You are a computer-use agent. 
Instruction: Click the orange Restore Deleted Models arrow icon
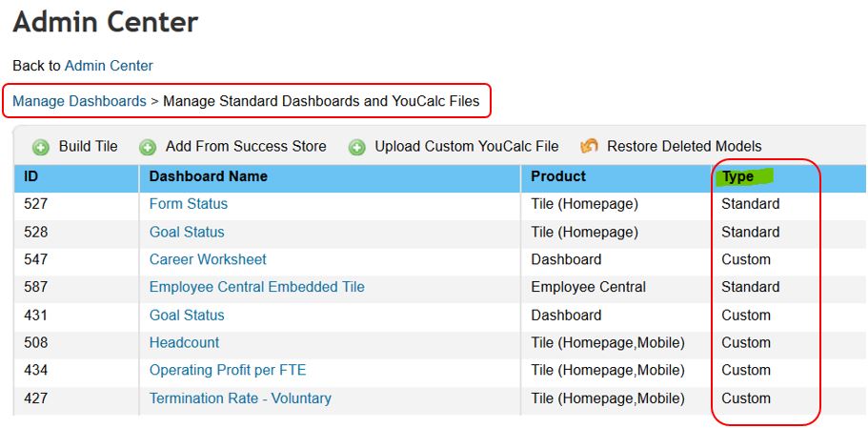(x=589, y=146)
